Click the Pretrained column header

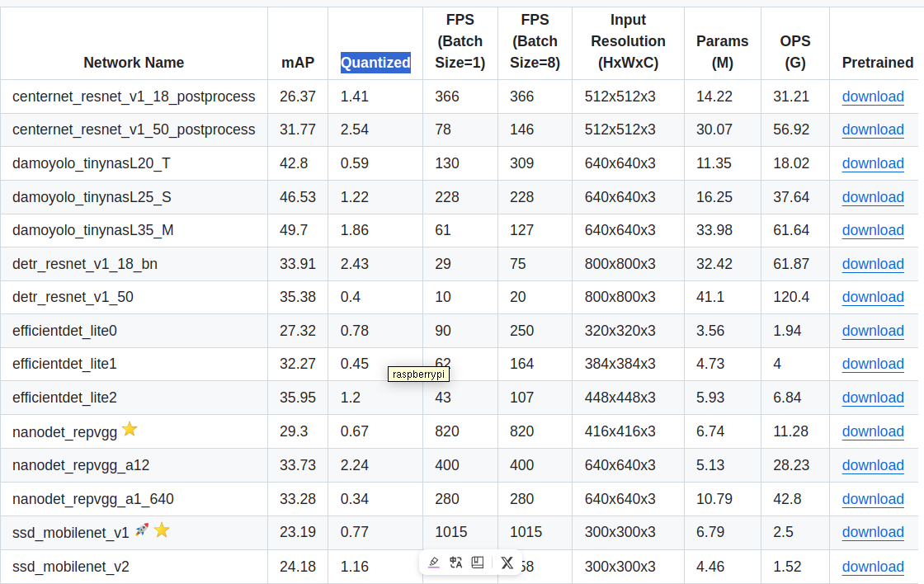[x=877, y=63]
